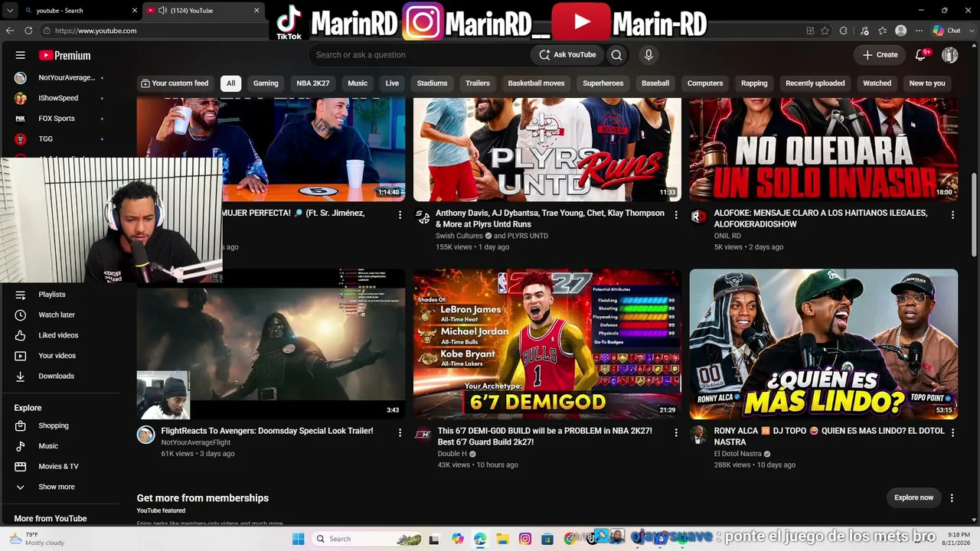980x551 pixels.
Task: Mute the playing YouTube tab audio icon
Action: pyautogui.click(x=162, y=11)
